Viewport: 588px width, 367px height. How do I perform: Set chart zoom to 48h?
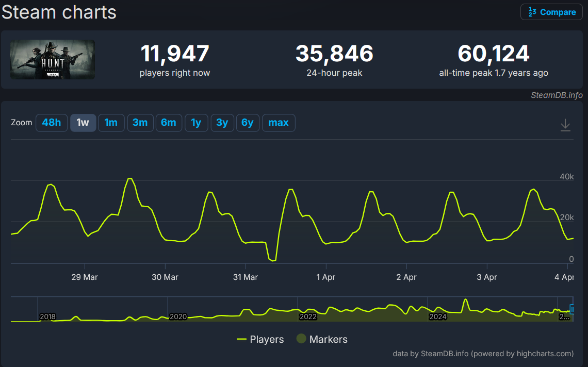pyautogui.click(x=52, y=123)
